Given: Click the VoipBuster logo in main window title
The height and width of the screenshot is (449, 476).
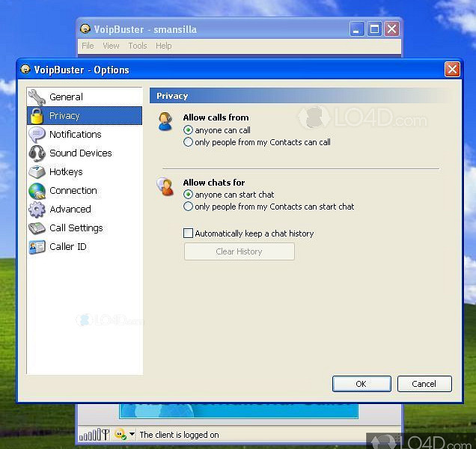Looking at the screenshot, I should coord(85,29).
